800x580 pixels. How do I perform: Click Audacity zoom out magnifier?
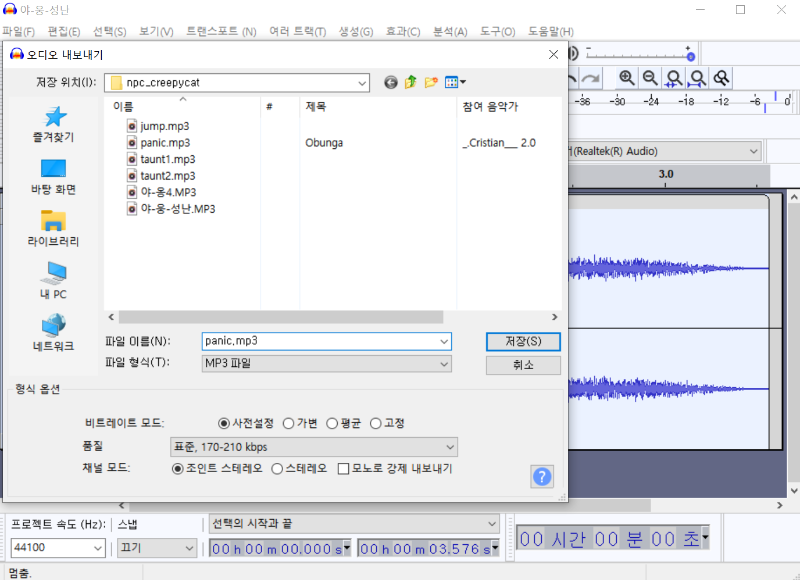point(650,78)
